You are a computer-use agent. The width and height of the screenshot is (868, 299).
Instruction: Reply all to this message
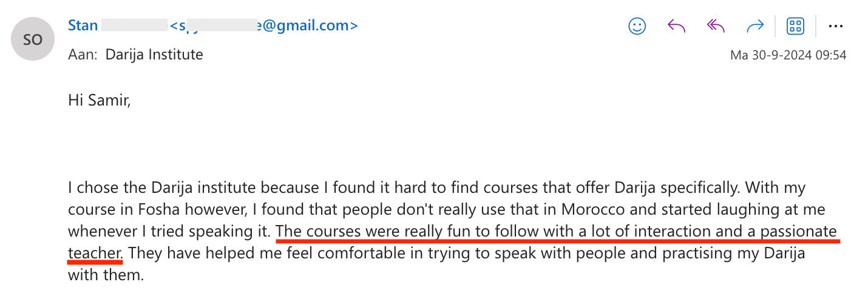click(716, 26)
